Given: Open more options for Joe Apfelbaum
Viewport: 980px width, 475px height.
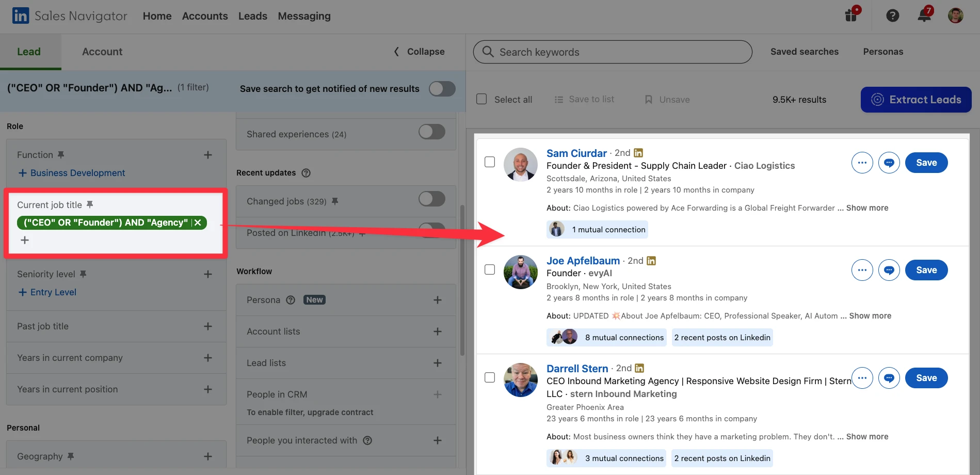Looking at the screenshot, I should point(862,270).
